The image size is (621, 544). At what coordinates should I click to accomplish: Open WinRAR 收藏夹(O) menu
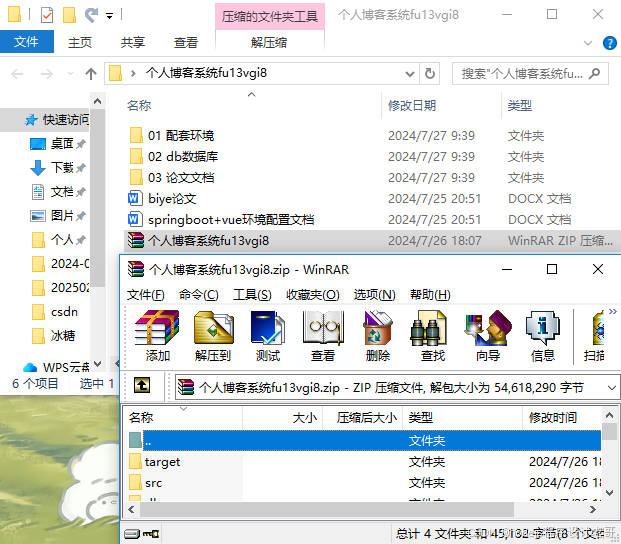point(313,295)
